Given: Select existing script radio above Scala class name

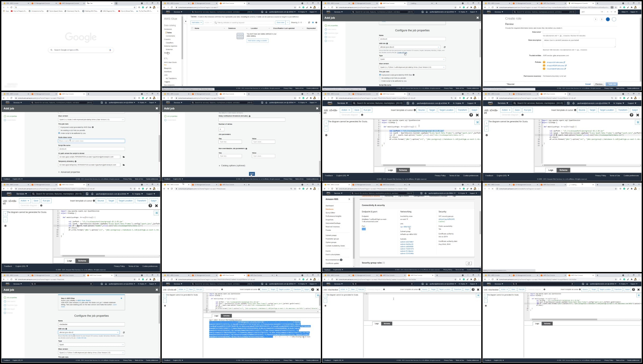Looking at the screenshot, I should tap(59, 130).
